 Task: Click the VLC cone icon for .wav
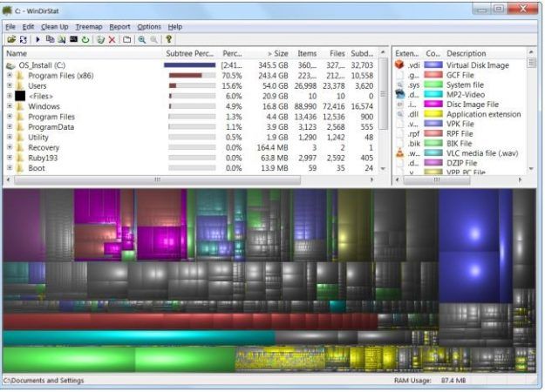[399, 152]
